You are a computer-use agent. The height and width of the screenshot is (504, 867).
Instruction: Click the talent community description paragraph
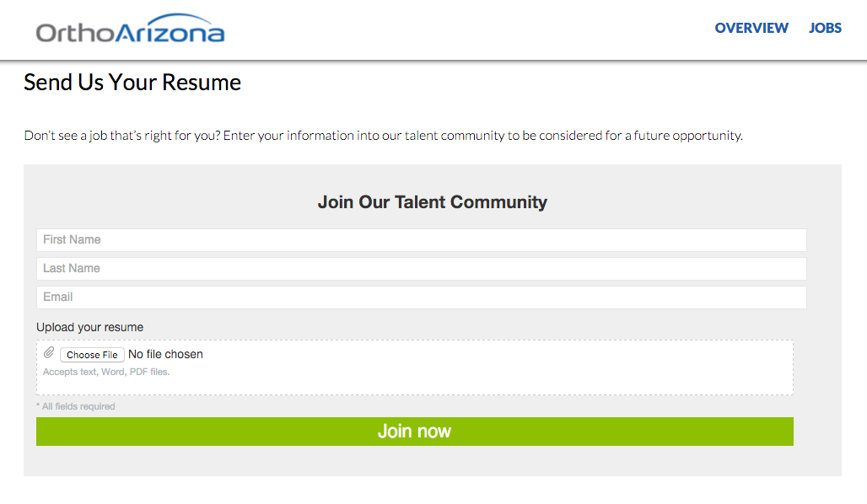[383, 136]
